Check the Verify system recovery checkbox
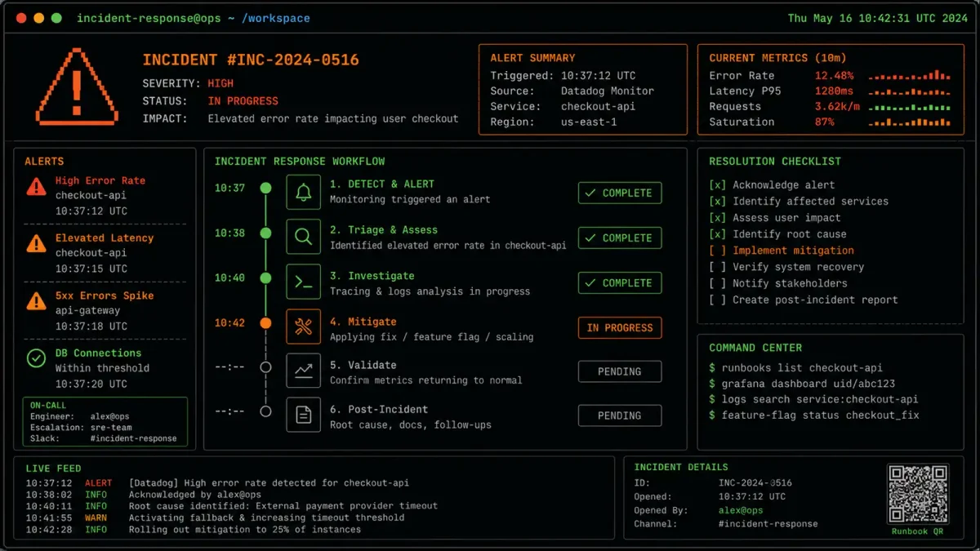This screenshot has width=980, height=551. [717, 267]
